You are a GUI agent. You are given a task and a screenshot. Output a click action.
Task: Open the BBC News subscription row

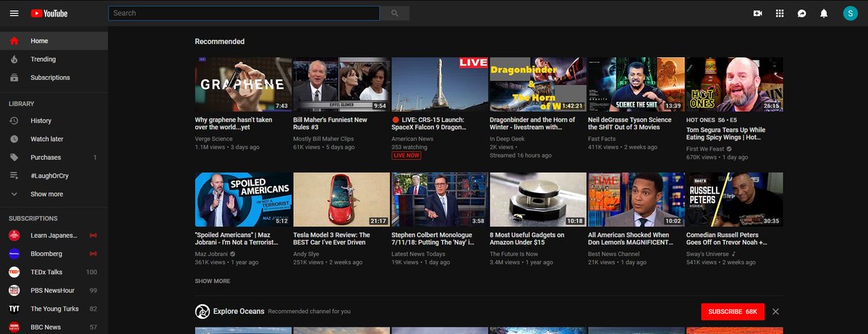pyautogui.click(x=54, y=327)
